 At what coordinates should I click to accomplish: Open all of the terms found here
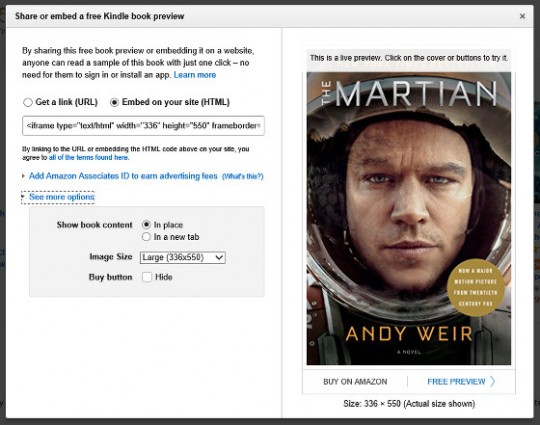click(x=89, y=157)
